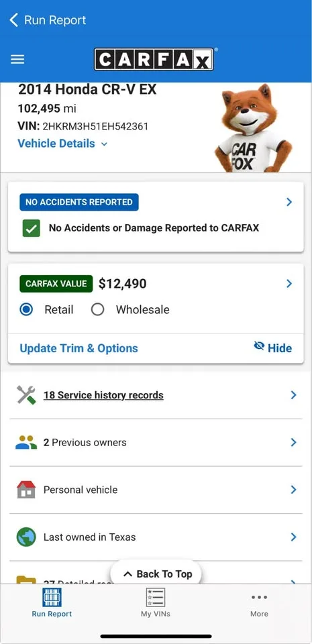Image resolution: width=312 pixels, height=644 pixels.
Task: Tap the Car Fox mascot image
Action: coord(253,127)
